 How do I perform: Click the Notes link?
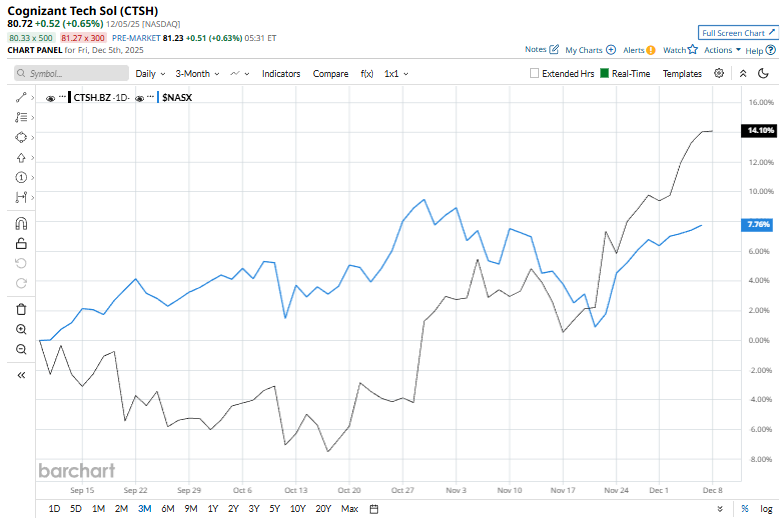click(x=536, y=49)
